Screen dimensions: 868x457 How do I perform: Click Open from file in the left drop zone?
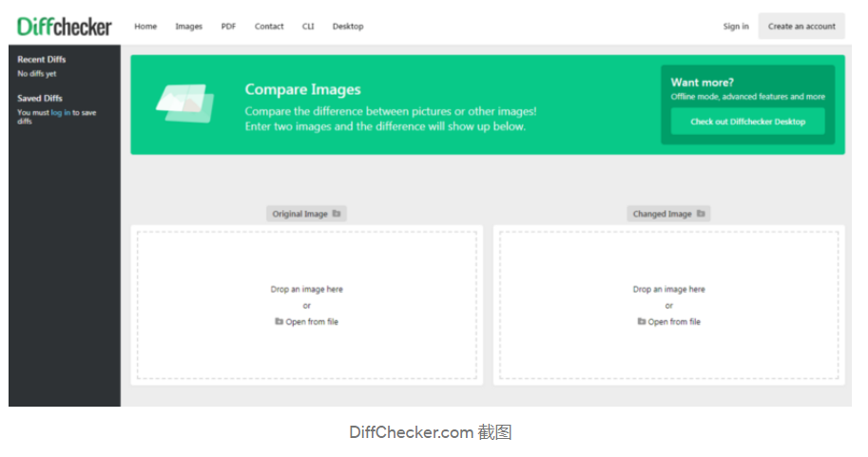pos(307,321)
